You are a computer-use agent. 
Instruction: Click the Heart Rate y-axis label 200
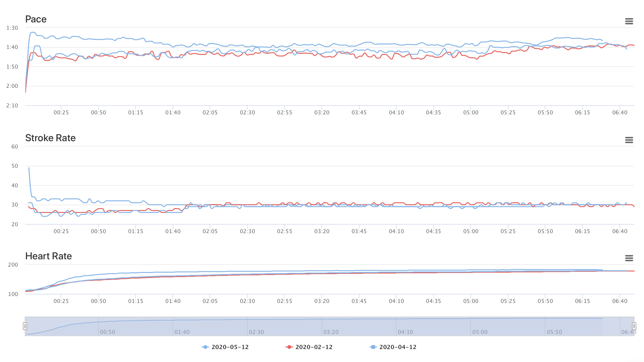coord(13,265)
